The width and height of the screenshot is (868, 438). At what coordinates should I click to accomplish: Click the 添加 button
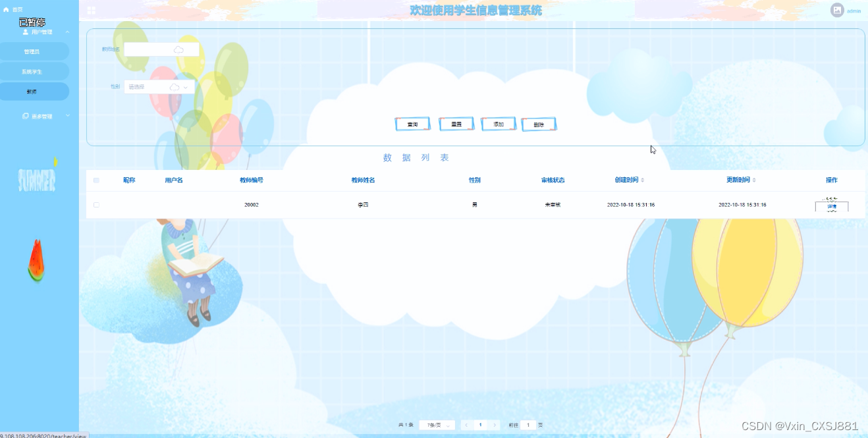(499, 124)
